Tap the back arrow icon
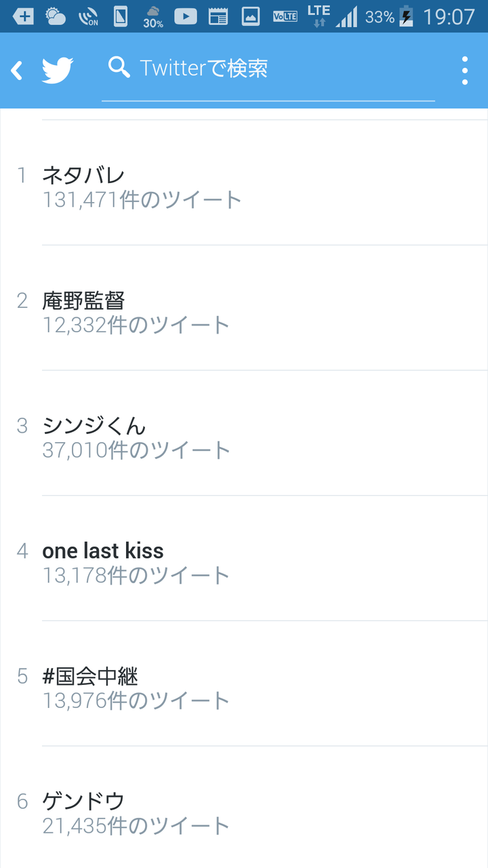This screenshot has height=868, width=488. click(x=17, y=70)
